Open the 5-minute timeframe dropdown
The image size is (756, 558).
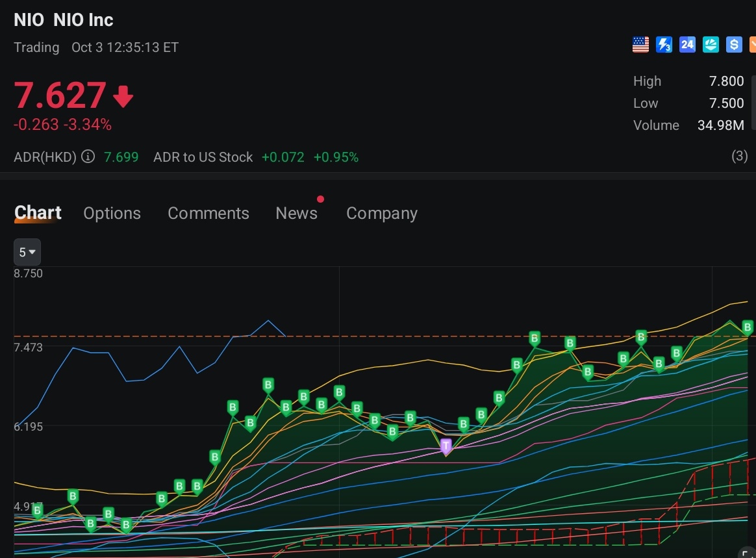click(27, 252)
